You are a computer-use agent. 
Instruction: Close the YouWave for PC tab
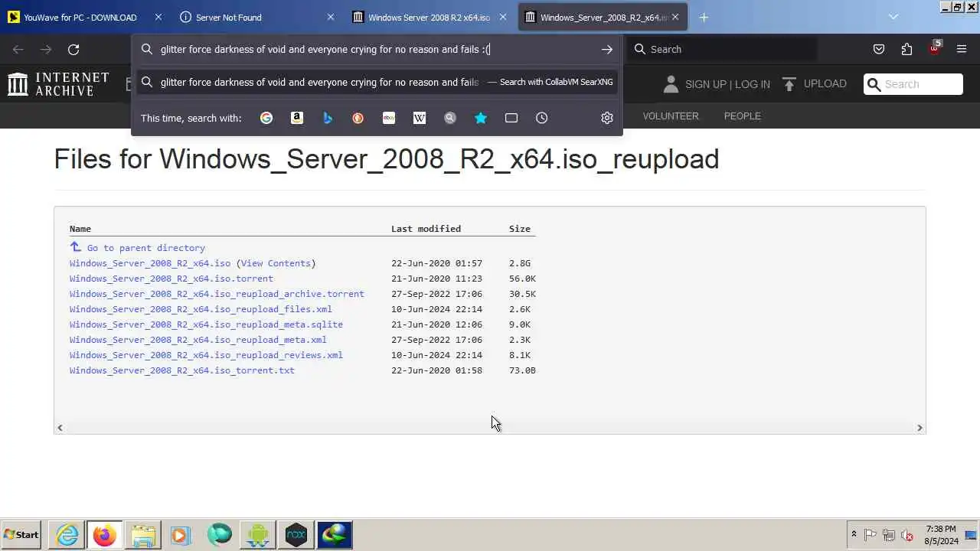tap(158, 17)
